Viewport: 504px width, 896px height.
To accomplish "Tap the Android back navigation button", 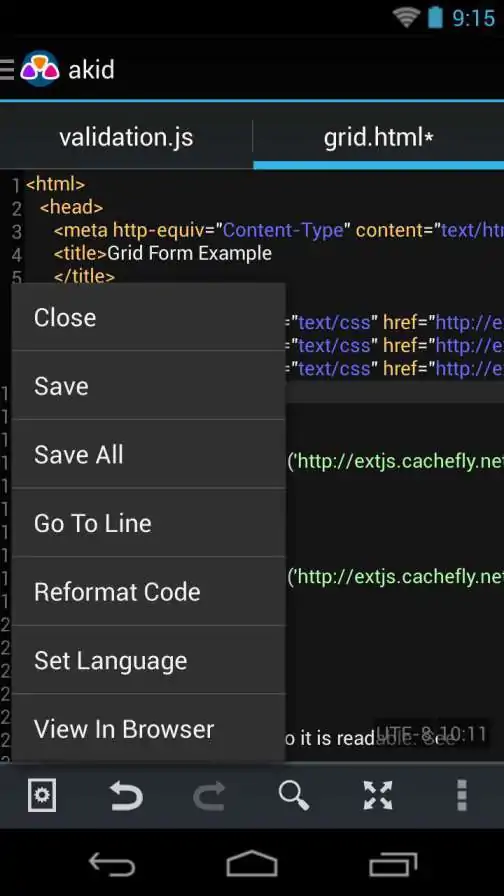I will click(112, 864).
